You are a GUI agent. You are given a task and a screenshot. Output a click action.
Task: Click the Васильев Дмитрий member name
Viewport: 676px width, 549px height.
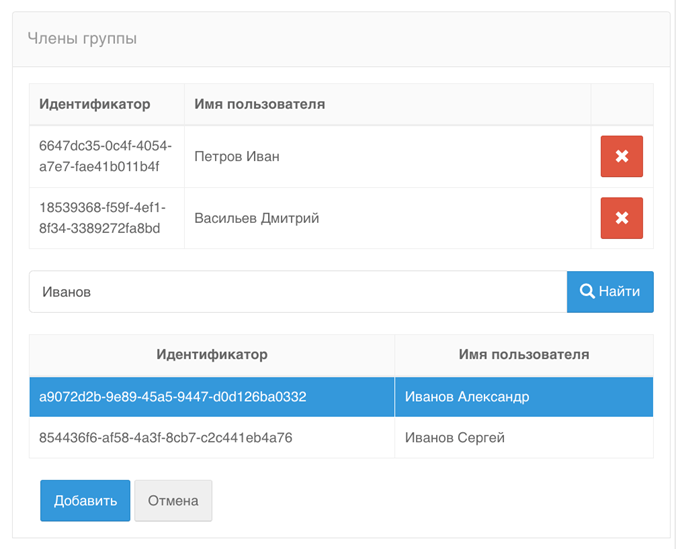pos(257,218)
